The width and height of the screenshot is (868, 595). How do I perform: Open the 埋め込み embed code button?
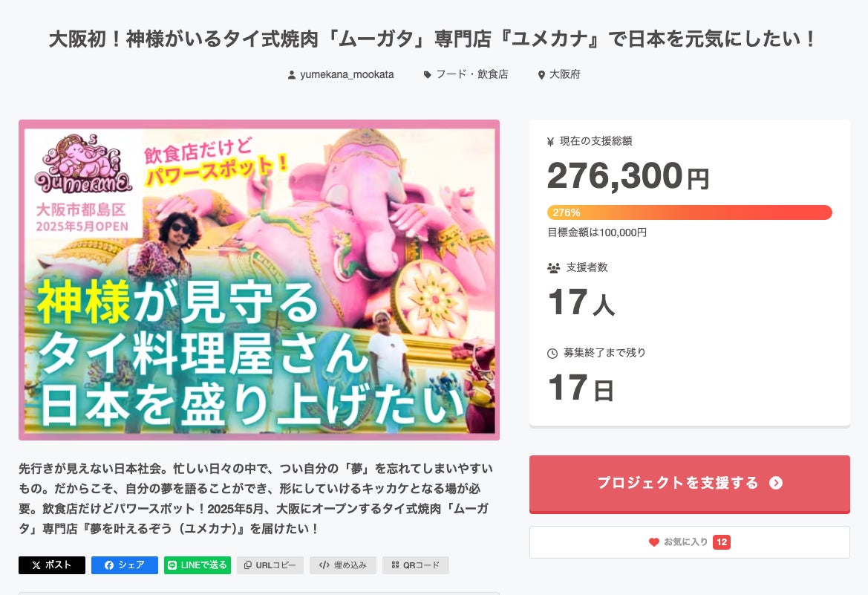(x=343, y=565)
